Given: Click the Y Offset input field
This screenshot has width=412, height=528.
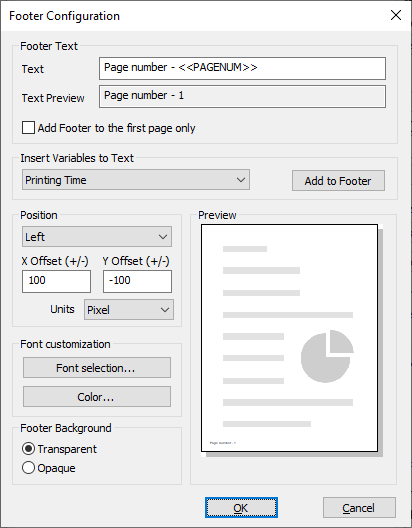Looking at the screenshot, I should (x=137, y=281).
